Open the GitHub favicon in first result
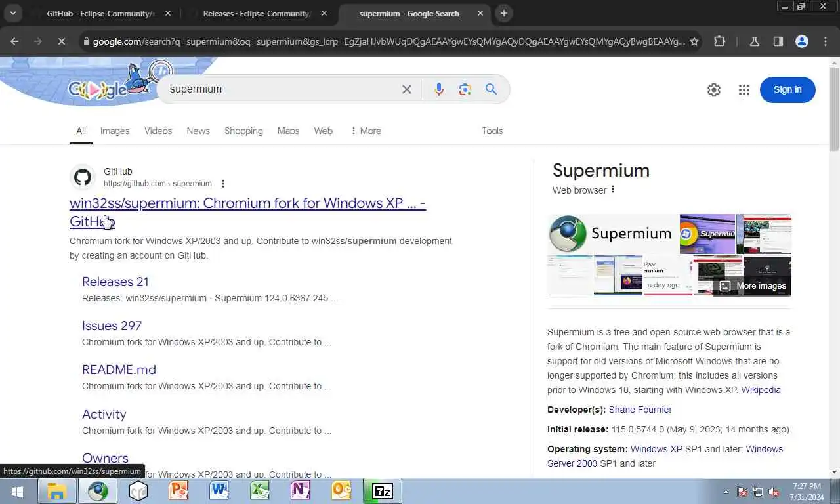 (83, 177)
